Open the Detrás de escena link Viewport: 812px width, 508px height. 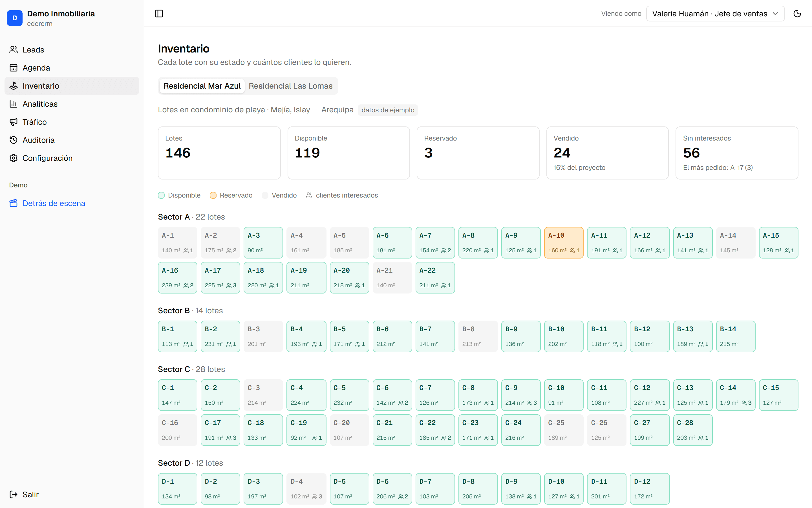pos(72,203)
